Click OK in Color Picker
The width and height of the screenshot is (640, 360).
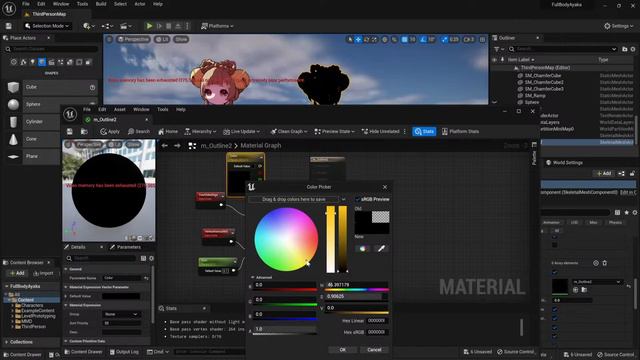tap(342, 350)
